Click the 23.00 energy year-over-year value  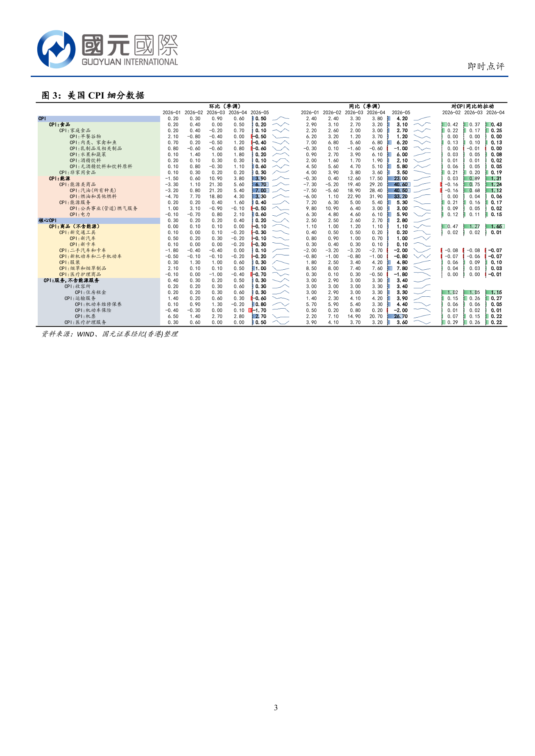pyautogui.click(x=401, y=178)
